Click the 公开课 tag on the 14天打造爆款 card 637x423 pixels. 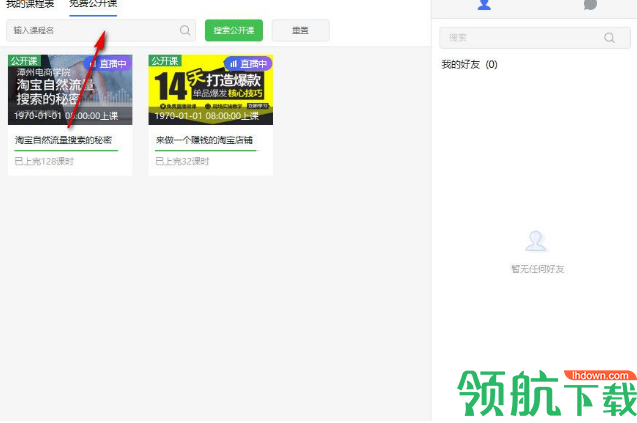click(x=165, y=61)
